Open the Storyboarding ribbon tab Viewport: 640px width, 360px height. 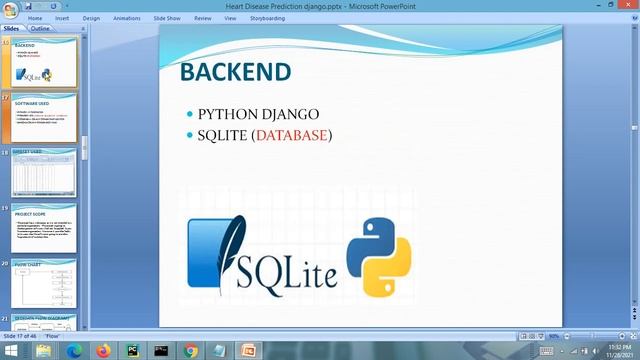[x=267, y=18]
